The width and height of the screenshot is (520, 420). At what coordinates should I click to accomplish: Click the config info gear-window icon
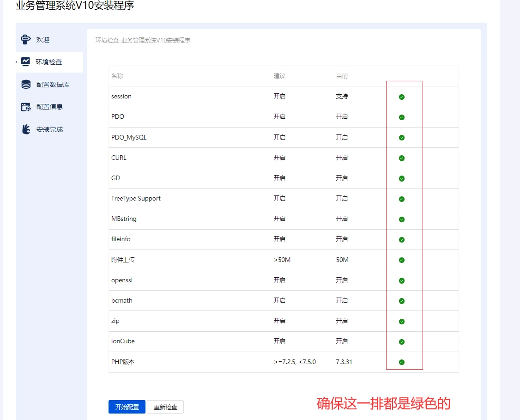click(26, 107)
